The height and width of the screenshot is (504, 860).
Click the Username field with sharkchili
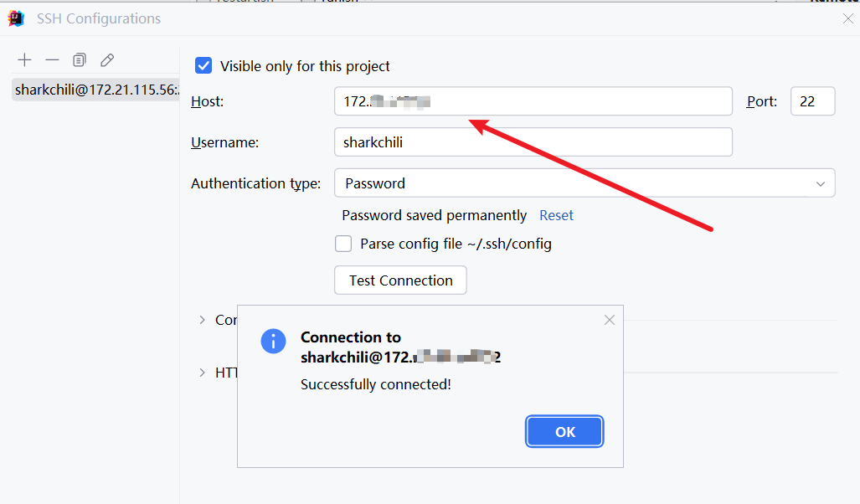(x=533, y=142)
